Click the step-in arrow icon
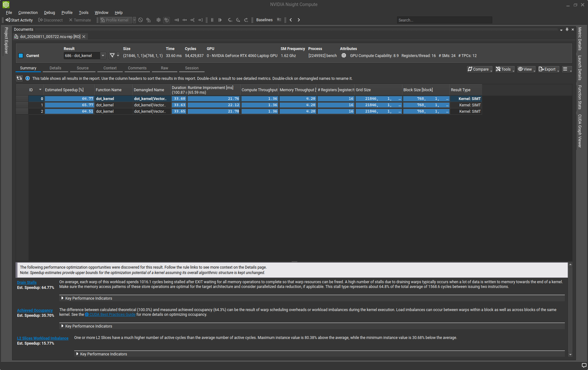 click(x=230, y=20)
